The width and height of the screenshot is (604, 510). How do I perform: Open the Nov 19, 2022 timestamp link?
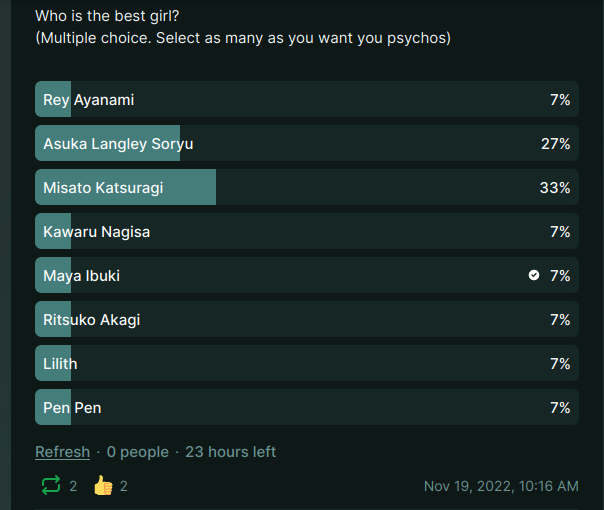point(501,486)
